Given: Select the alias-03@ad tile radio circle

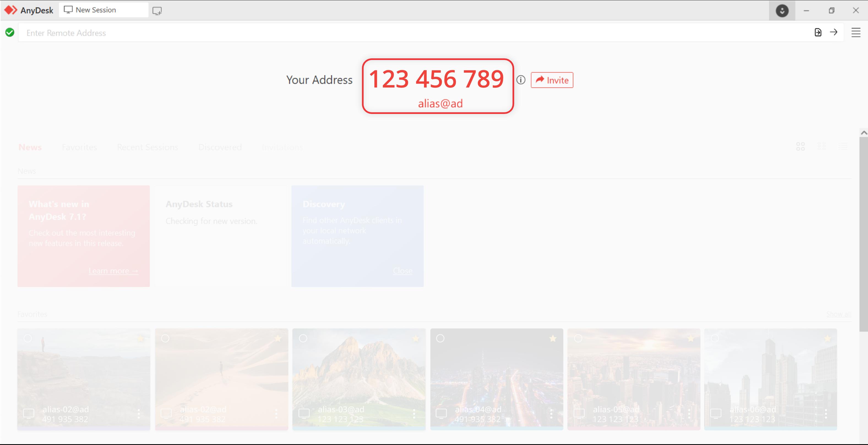Looking at the screenshot, I should point(303,338).
